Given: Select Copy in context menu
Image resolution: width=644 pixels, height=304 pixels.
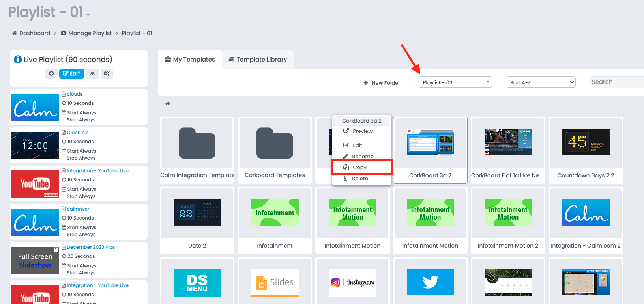Looking at the screenshot, I should point(361,167).
